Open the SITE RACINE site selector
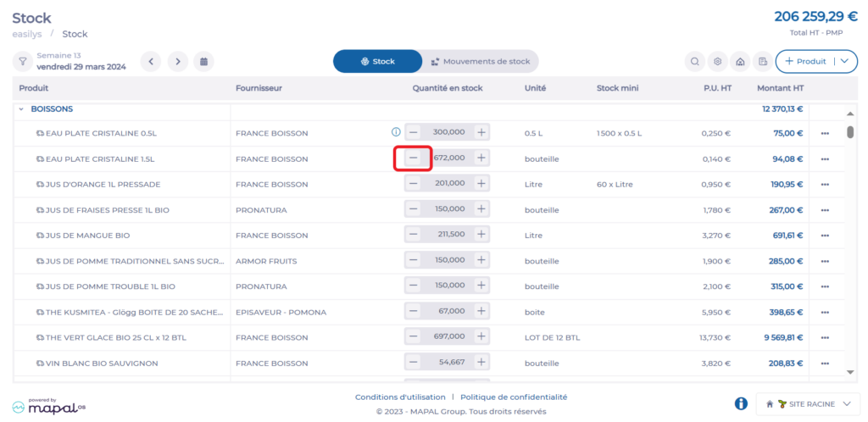This screenshot has width=868, height=422. click(x=808, y=404)
